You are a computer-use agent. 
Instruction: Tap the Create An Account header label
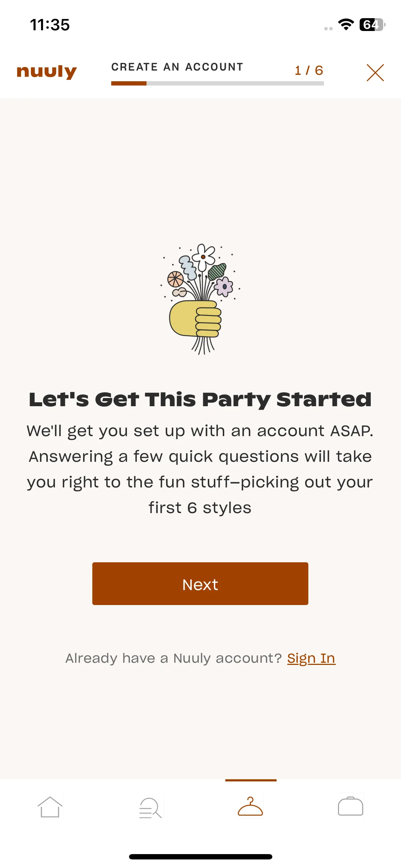point(178,67)
